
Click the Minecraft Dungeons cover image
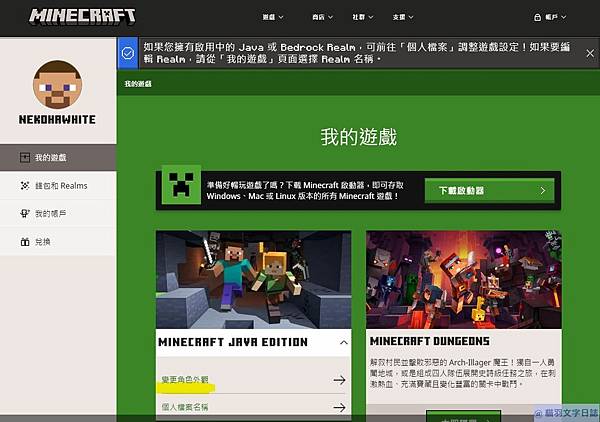click(464, 280)
